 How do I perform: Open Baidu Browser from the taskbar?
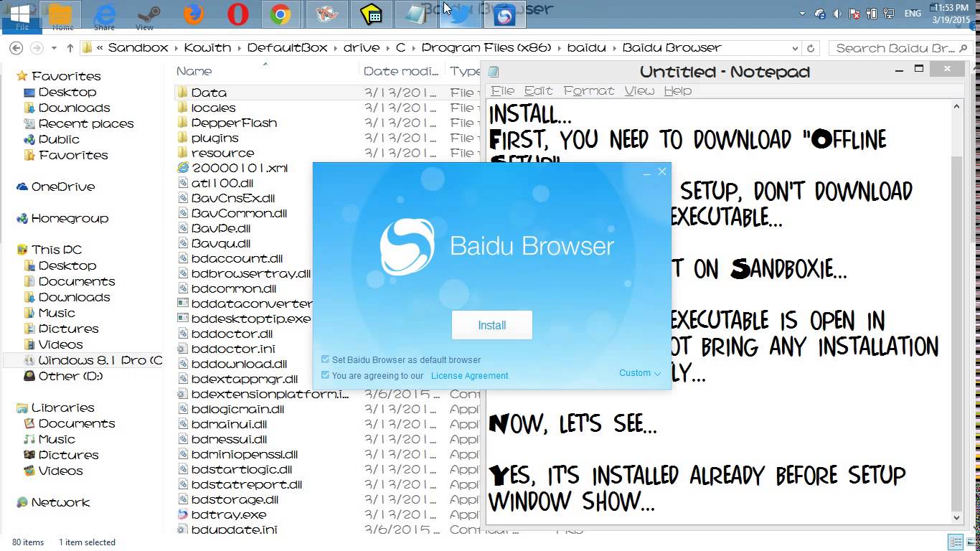[x=504, y=13]
